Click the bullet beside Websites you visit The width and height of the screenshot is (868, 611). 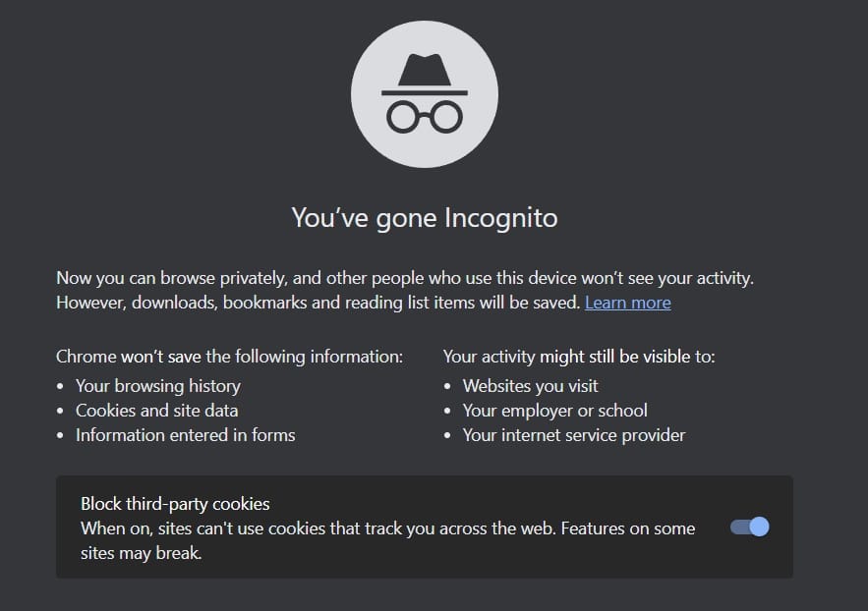tap(448, 386)
